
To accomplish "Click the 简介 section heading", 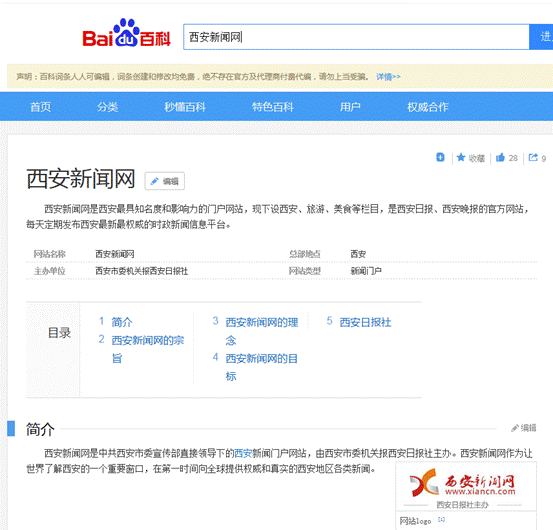I will (40, 429).
